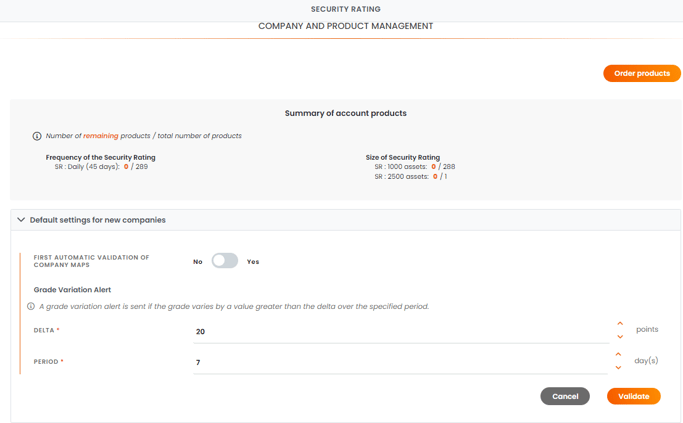683x423 pixels.
Task: Click the Default settings for new companies header
Action: tap(98, 220)
